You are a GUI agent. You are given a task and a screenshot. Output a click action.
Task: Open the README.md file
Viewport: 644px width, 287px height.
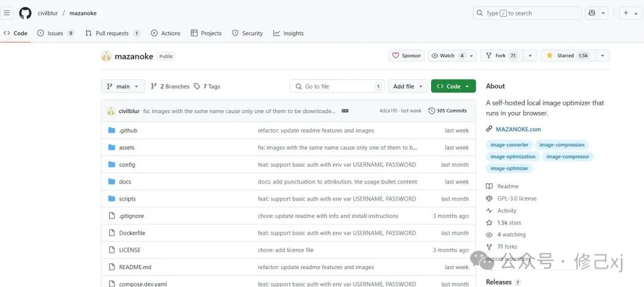[x=135, y=267]
